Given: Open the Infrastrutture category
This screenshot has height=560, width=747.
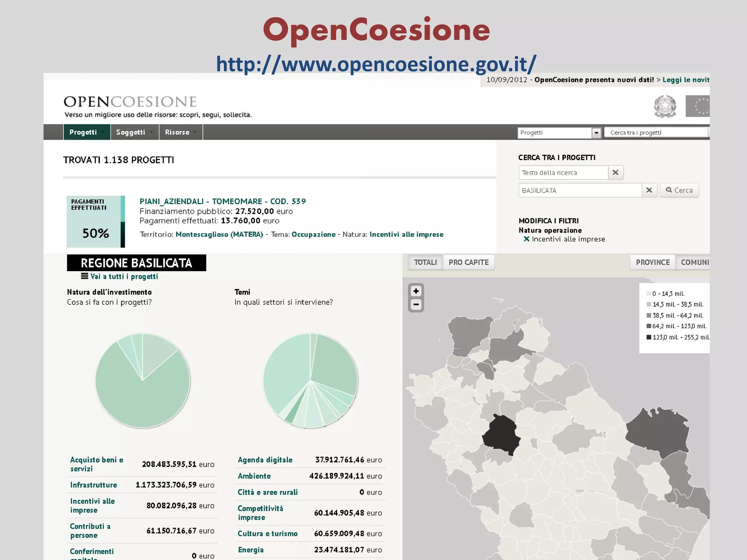Looking at the screenshot, I should click(x=93, y=485).
